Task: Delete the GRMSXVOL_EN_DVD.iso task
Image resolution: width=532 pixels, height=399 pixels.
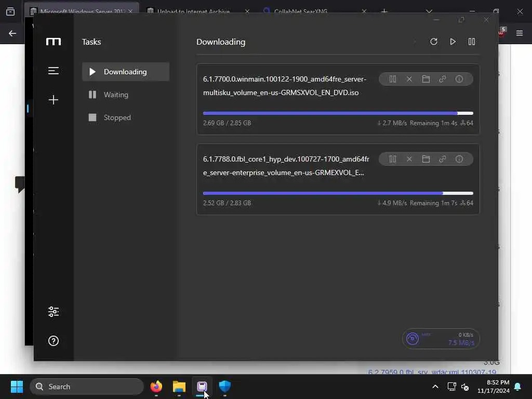Action: click(x=409, y=79)
